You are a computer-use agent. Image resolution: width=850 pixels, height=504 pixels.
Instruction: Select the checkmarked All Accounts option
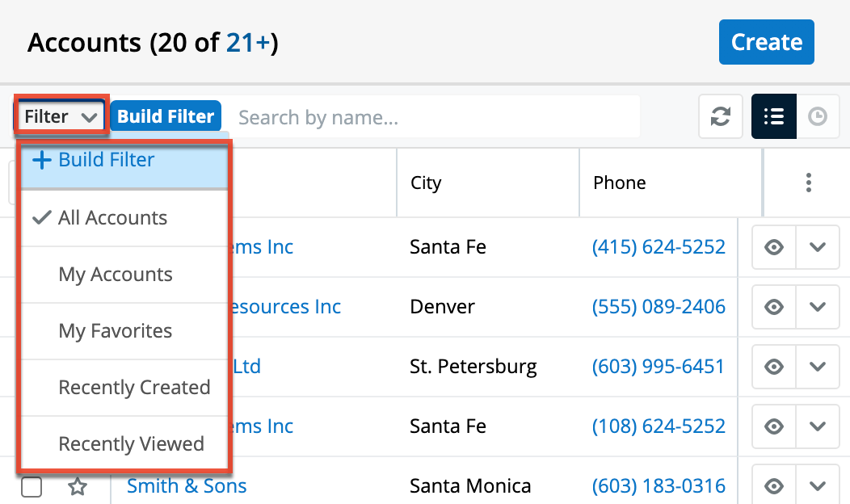[x=113, y=218]
